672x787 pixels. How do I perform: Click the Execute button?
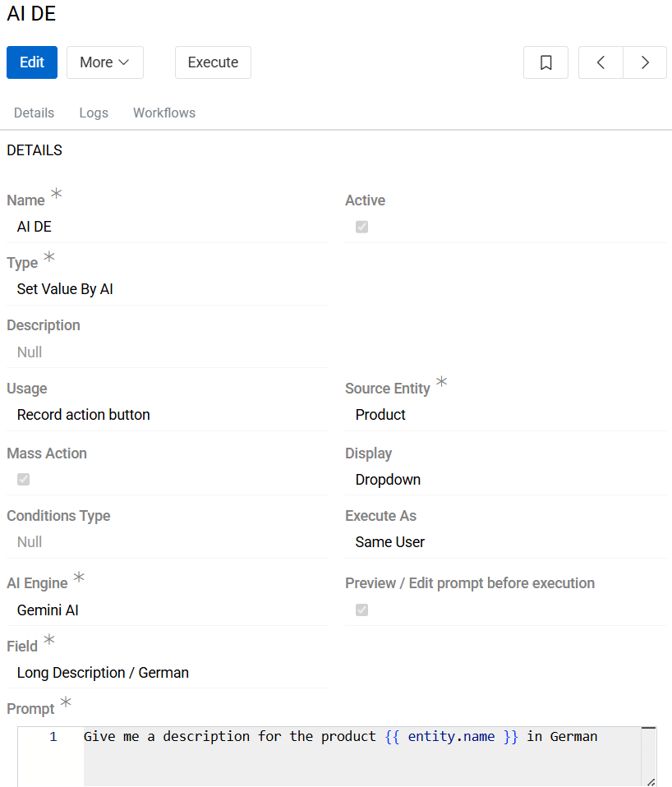213,62
